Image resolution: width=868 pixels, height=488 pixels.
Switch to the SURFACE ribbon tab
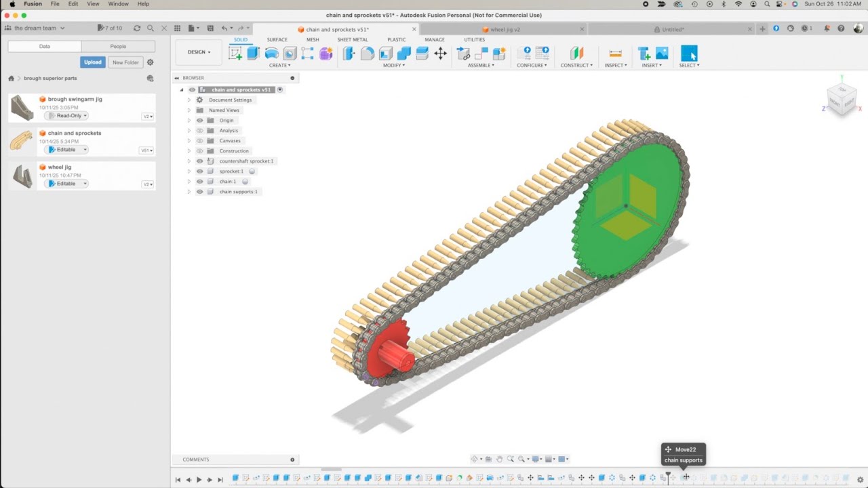277,39
